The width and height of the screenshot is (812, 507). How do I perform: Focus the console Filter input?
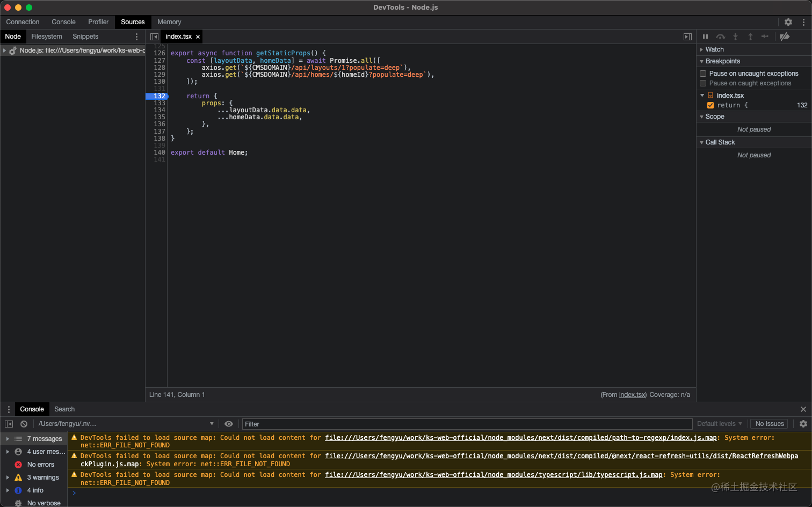[467, 424]
